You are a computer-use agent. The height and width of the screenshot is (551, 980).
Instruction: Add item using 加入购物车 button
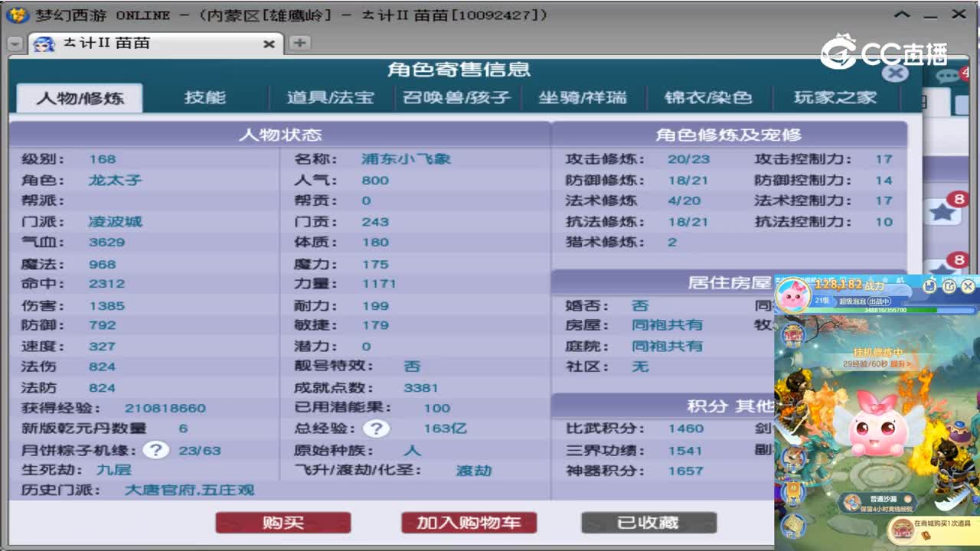coord(468,522)
